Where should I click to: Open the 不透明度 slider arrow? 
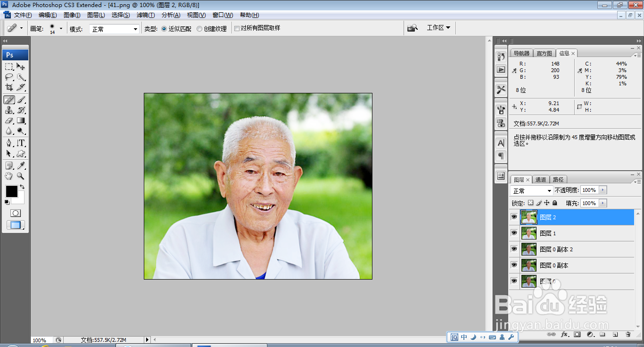click(x=603, y=190)
